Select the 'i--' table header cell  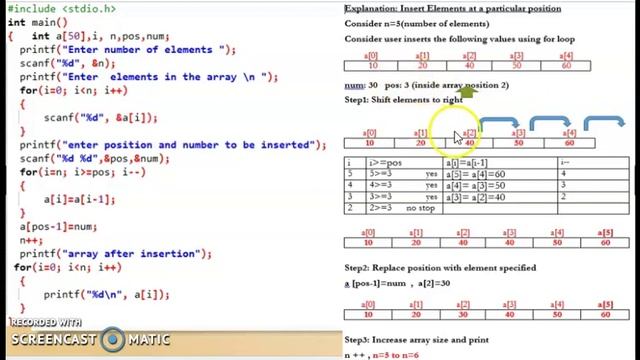(x=593, y=163)
